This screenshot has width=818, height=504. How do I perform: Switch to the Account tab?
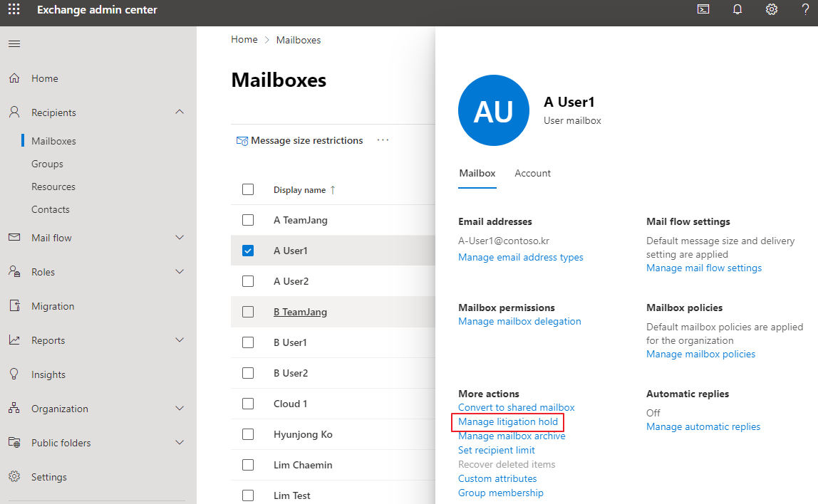pos(533,174)
